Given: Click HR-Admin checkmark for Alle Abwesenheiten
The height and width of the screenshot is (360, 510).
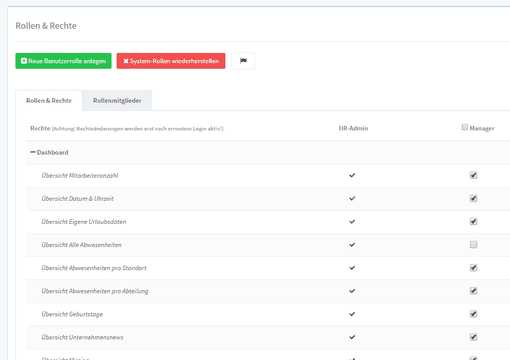Looking at the screenshot, I should point(352,245).
